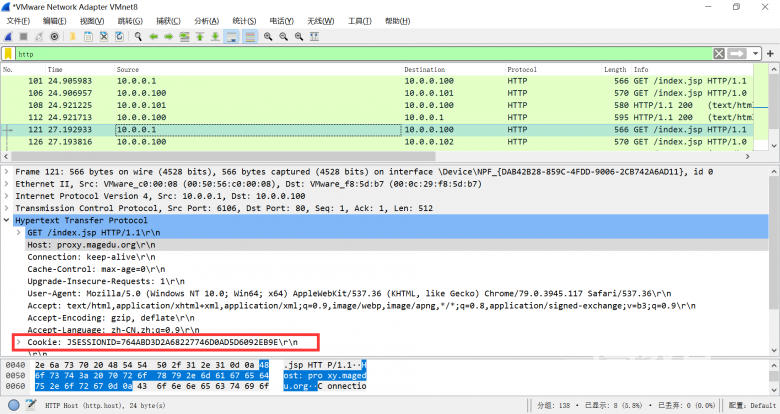Viewport: 780px width, 414px height.
Task: Find a packet with magnifier icon
Action: (138, 36)
